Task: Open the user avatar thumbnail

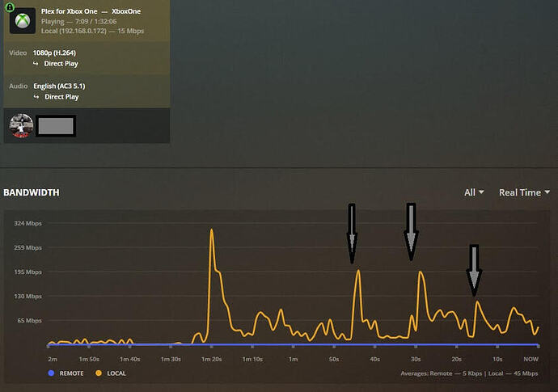Action: (x=21, y=125)
